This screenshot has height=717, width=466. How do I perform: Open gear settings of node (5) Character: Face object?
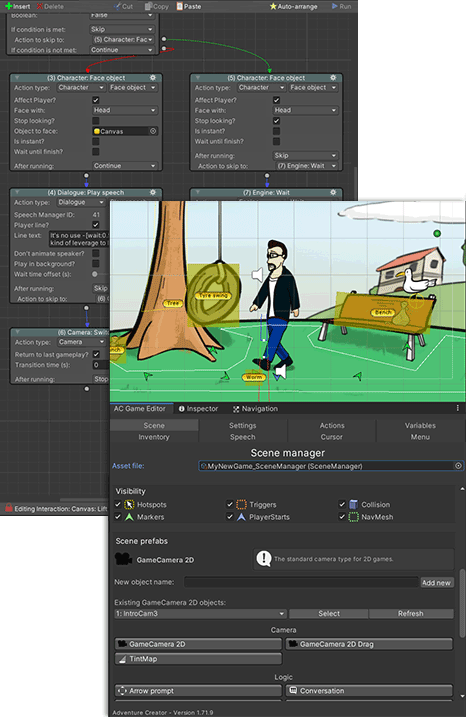[333, 78]
